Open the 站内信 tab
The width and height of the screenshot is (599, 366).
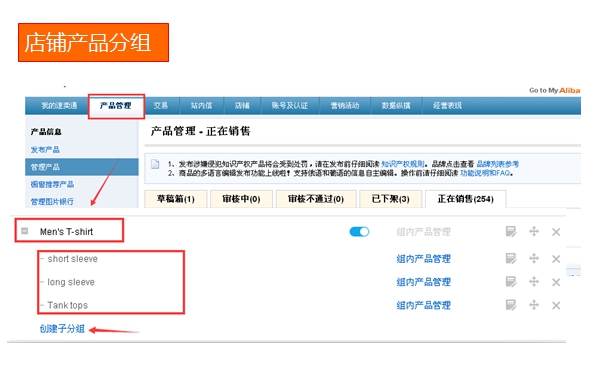click(201, 106)
